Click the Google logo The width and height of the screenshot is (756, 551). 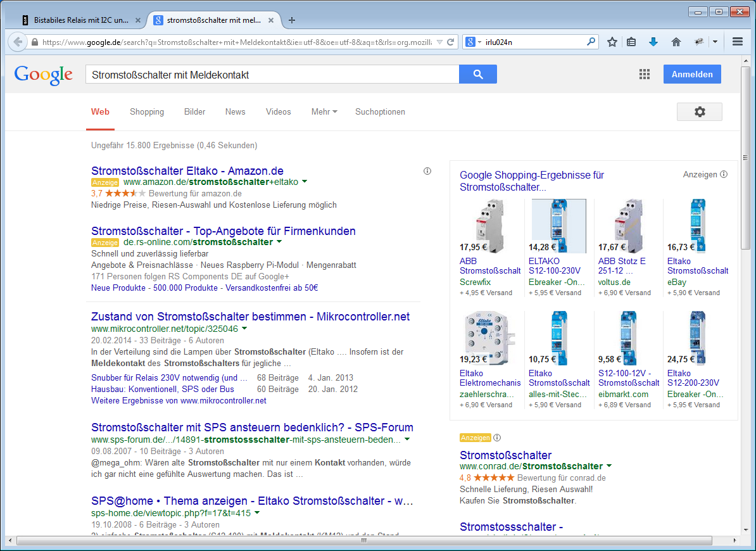click(x=44, y=75)
